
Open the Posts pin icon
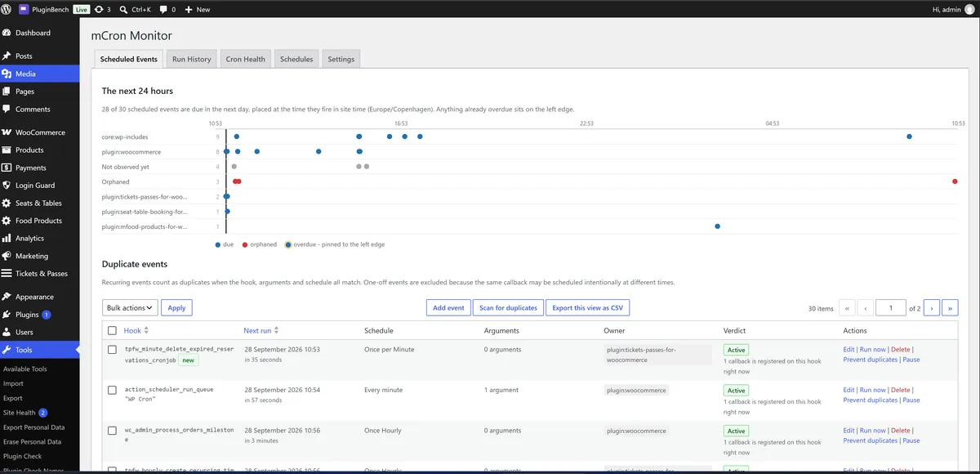point(7,56)
